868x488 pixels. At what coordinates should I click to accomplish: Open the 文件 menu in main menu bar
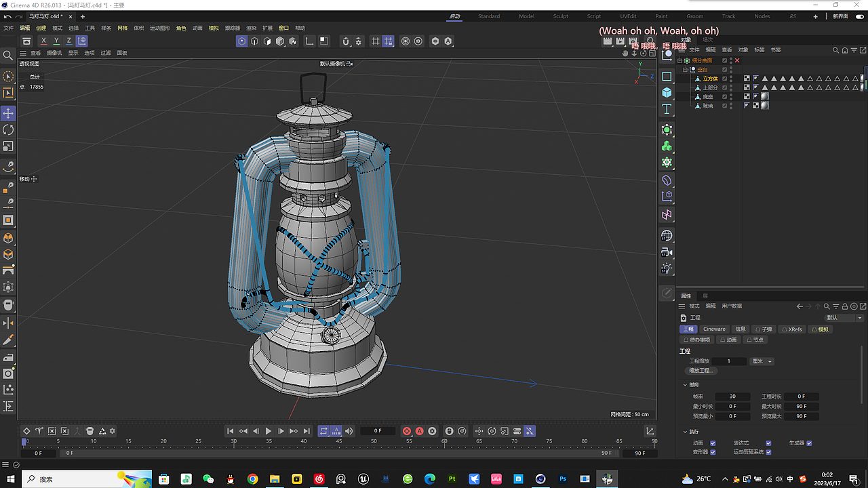point(8,28)
